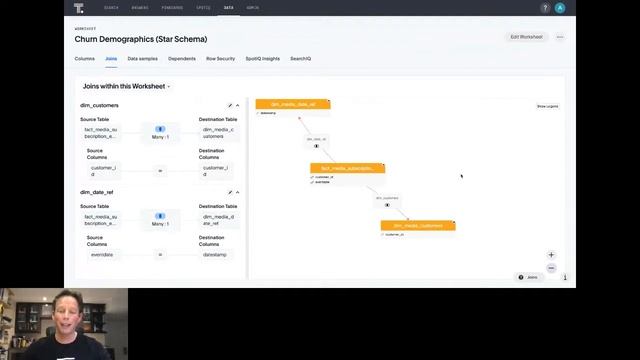Open the help question-mark icon
Image resolution: width=640 pixels, height=360 pixels.
545,8
